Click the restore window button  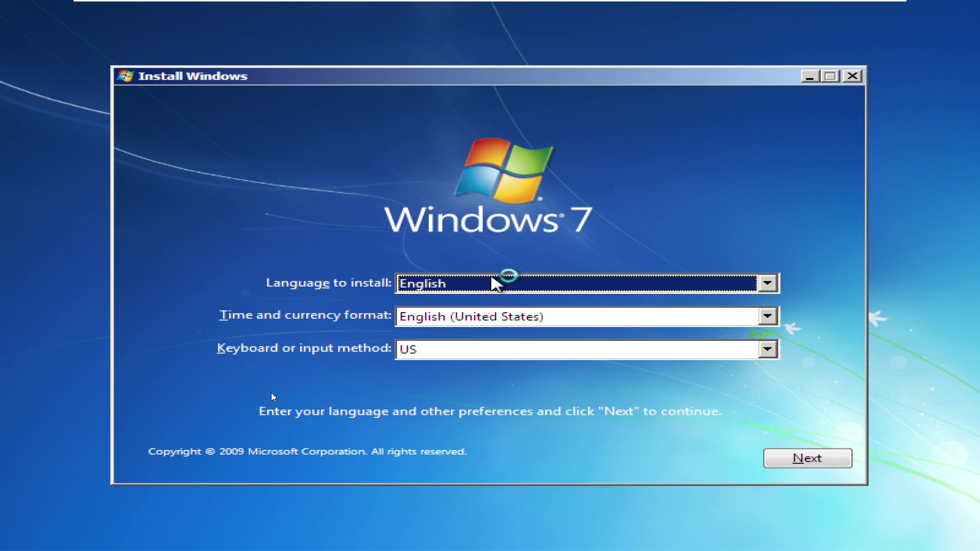(x=830, y=76)
